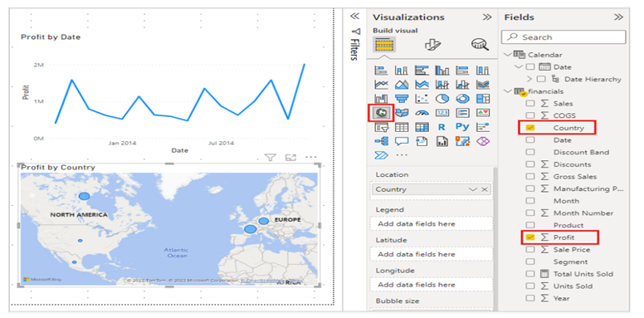The image size is (644, 318).
Task: Select the Ribbon chart visual icon
Action: 483,85
